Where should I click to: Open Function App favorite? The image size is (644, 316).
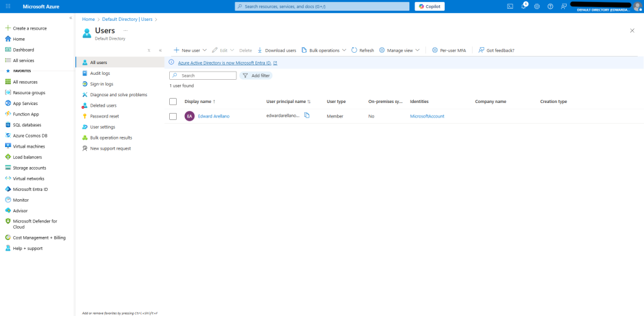[x=22, y=114]
